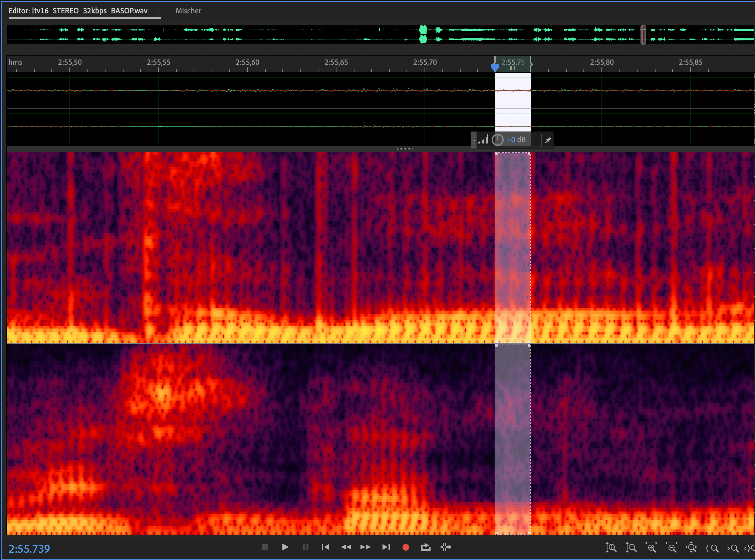Click the Rewind button
755x560 pixels.
pos(346,547)
